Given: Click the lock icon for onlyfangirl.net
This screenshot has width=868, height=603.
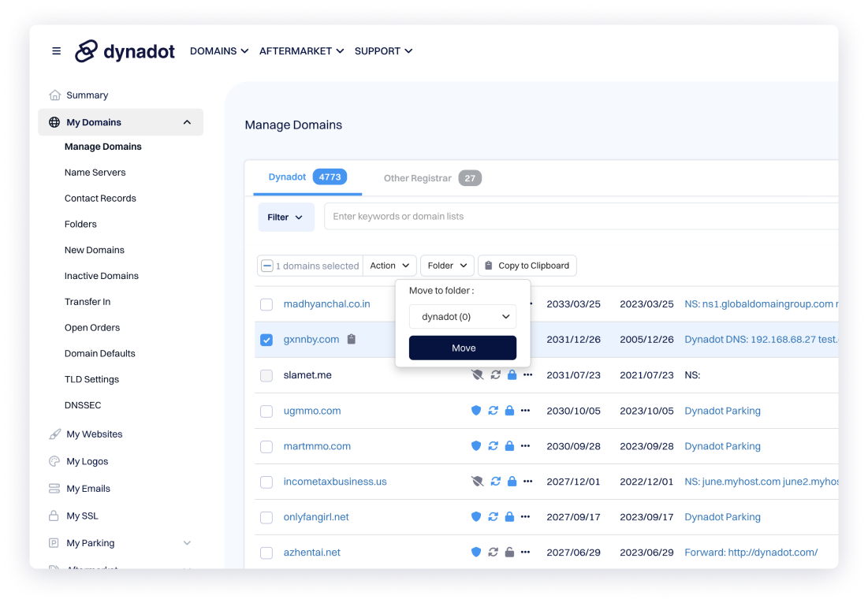Looking at the screenshot, I should click(x=510, y=517).
